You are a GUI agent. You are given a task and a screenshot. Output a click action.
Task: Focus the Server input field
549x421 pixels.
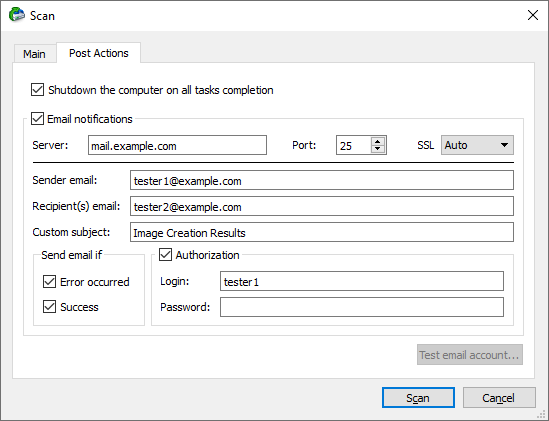(x=177, y=145)
